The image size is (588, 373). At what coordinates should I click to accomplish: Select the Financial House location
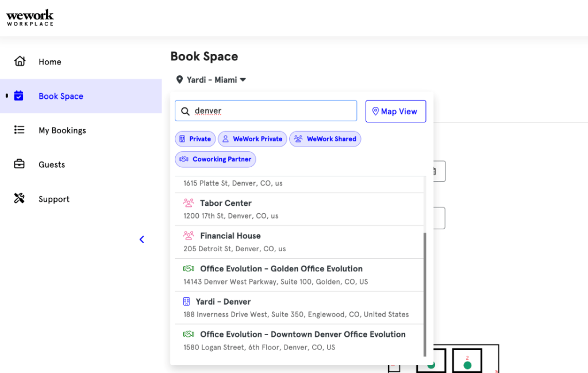tap(299, 242)
